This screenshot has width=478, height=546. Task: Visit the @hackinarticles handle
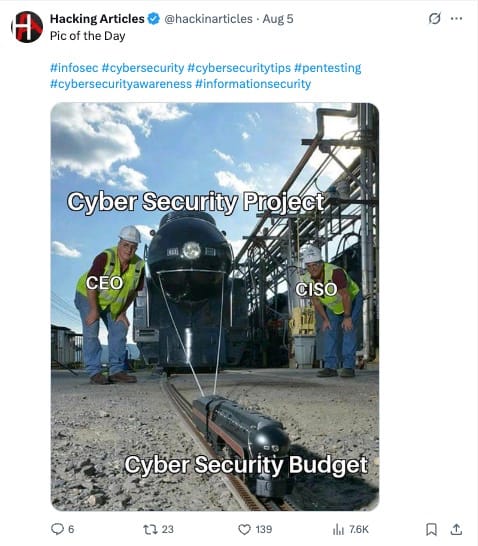point(208,18)
